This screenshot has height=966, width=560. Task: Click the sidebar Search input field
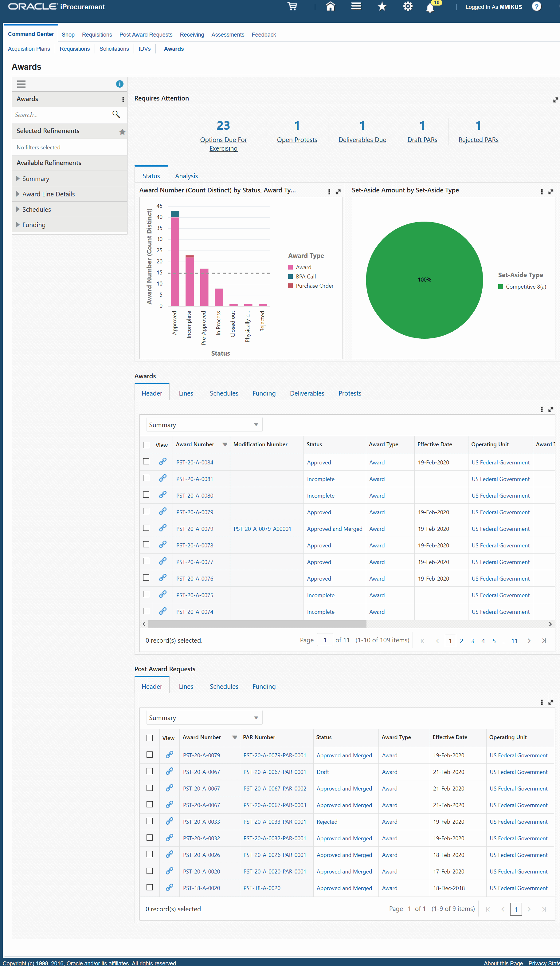tap(61, 115)
